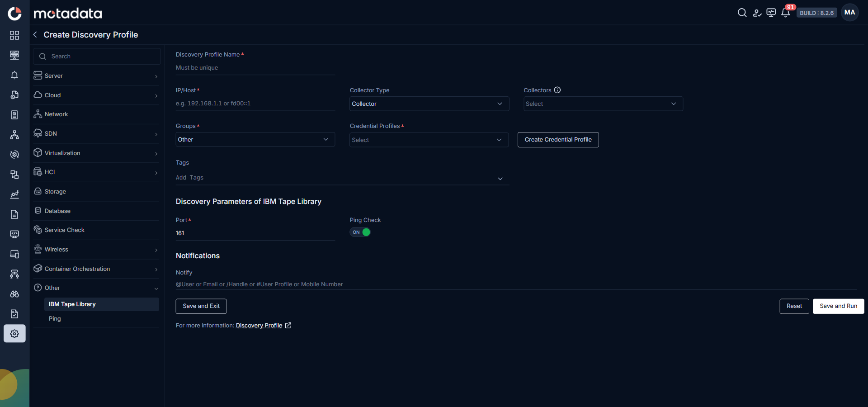Open the Collector Type dropdown
Screen dimensions: 868x407
[429, 104]
